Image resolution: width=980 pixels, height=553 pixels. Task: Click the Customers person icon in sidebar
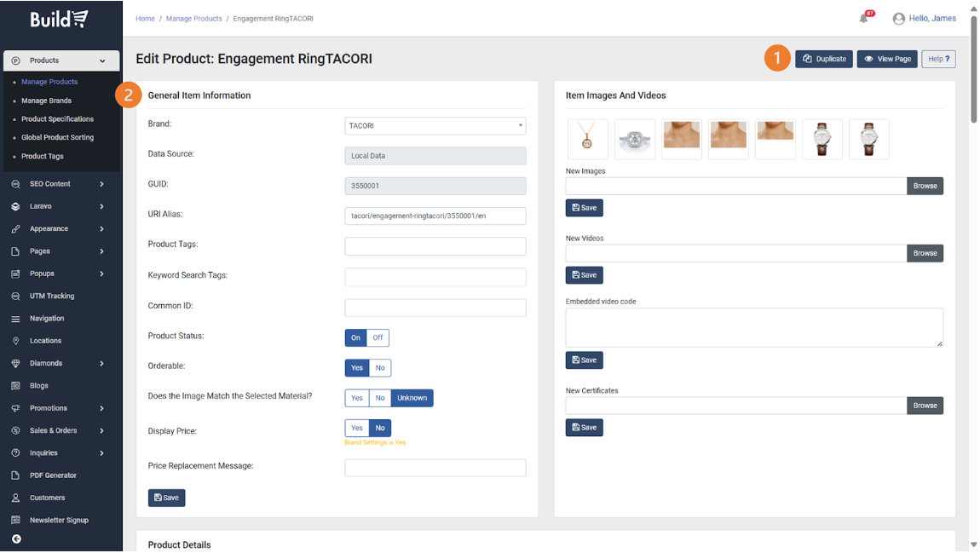point(15,498)
